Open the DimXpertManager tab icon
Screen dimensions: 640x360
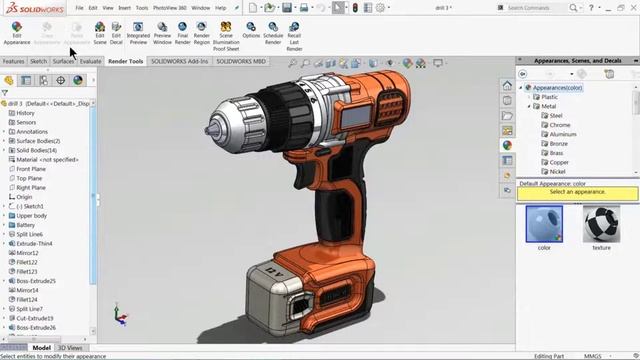[61, 80]
